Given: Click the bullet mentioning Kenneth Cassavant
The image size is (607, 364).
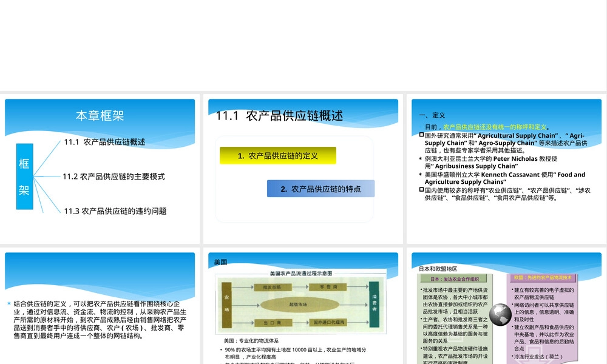Looking at the screenshot, I should [x=502, y=178].
